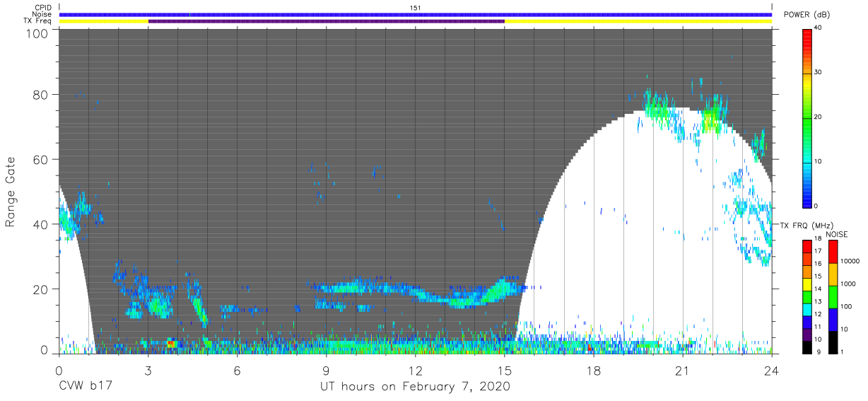Click the hour 9 tick on UT axis
This screenshot has width=868, height=401.
coord(327,370)
